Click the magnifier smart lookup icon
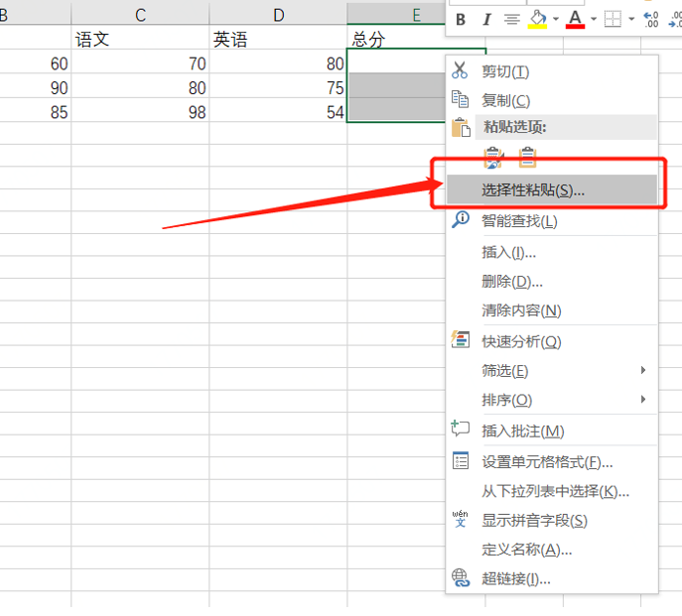 click(x=461, y=220)
